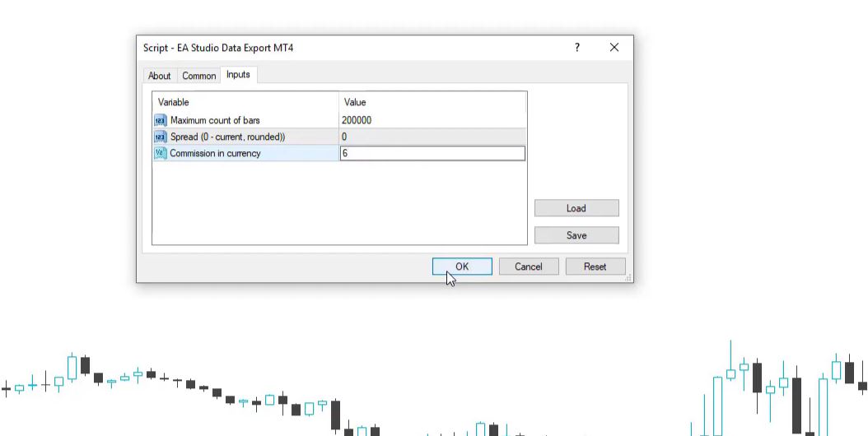Reset inputs with the Reset button
The height and width of the screenshot is (436, 868).
(595, 267)
